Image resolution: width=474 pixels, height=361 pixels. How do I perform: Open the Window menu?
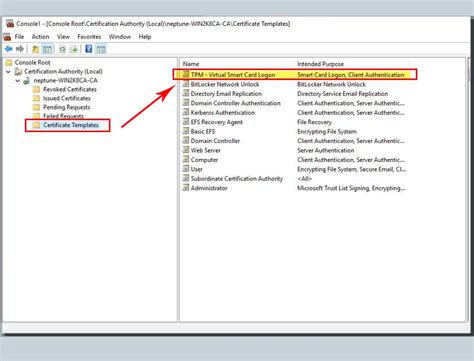click(x=120, y=37)
